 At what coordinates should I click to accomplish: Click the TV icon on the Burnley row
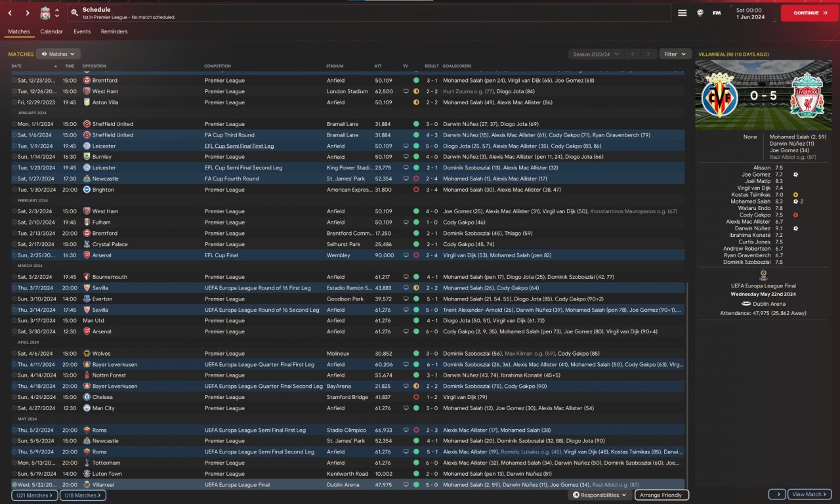406,157
